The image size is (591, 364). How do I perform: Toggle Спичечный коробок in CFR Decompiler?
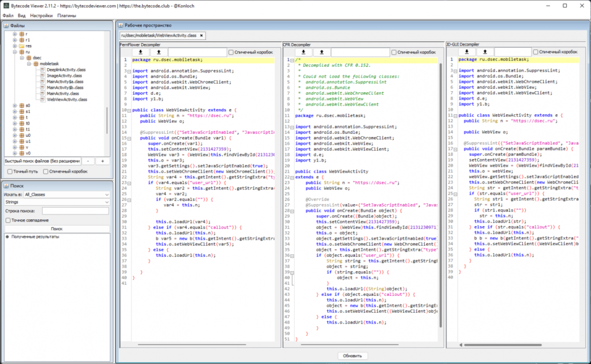pyautogui.click(x=394, y=52)
